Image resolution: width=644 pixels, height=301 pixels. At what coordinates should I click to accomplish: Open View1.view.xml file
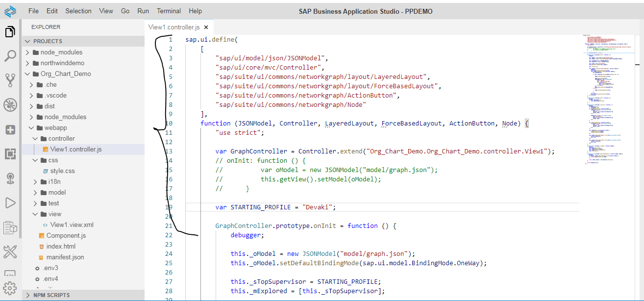(72, 225)
